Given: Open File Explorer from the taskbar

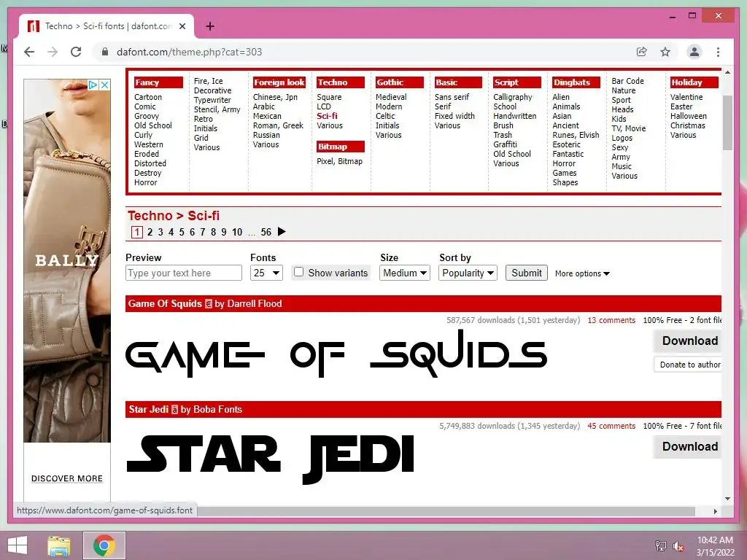Looking at the screenshot, I should click(x=58, y=545).
